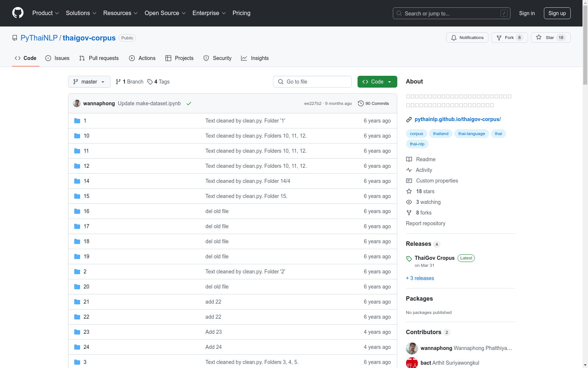View the 18 stars link
This screenshot has height=368, width=588.
[420, 191]
